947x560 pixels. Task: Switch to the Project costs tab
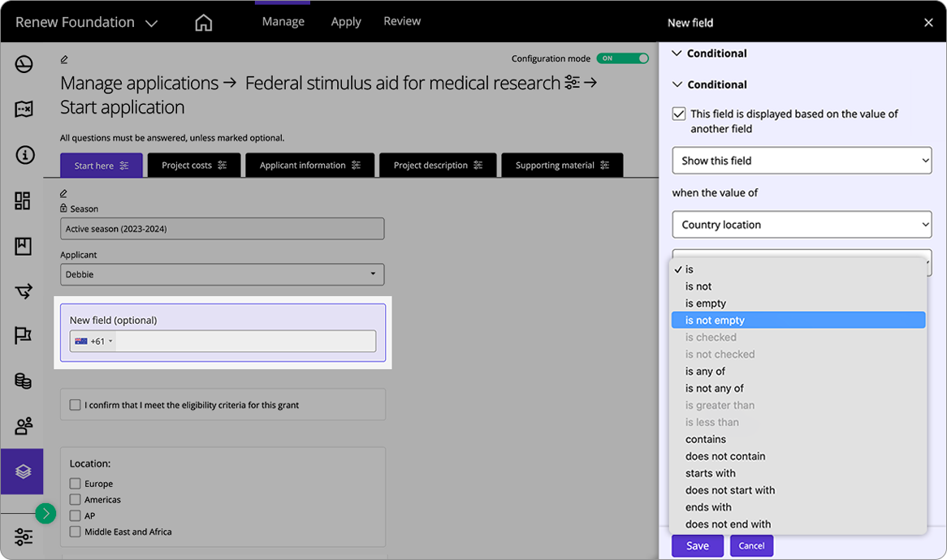(x=193, y=166)
